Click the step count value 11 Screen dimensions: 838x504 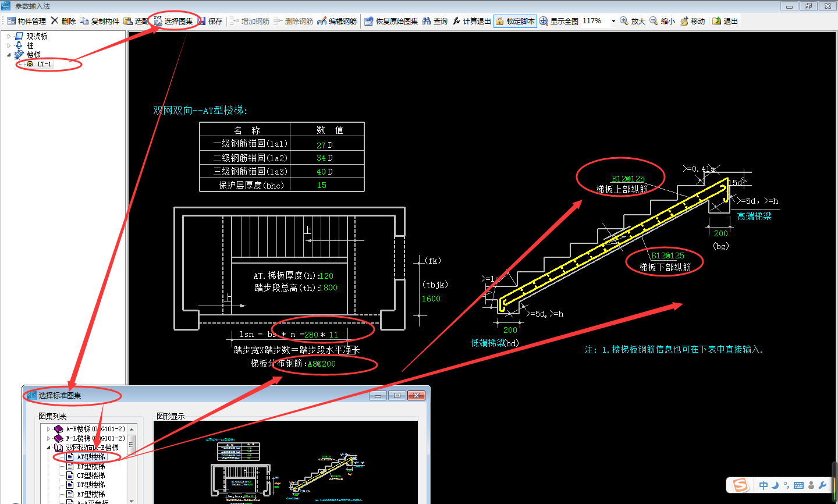click(x=333, y=335)
